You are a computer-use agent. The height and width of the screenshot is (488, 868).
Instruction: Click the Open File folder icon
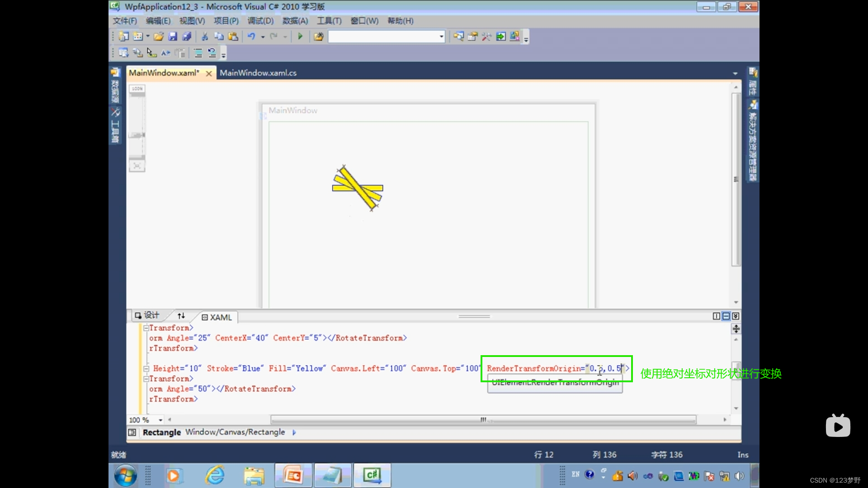159,37
